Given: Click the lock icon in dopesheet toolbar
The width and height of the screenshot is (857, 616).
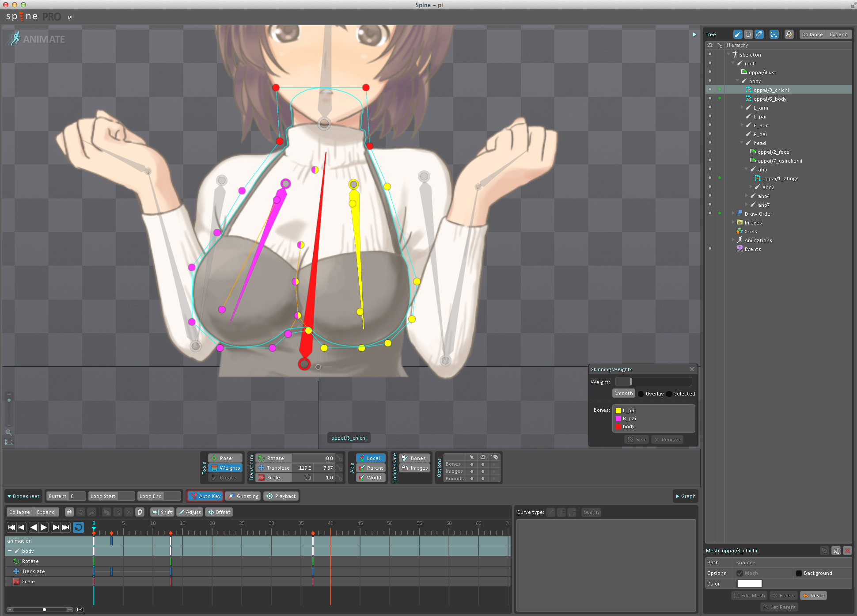Looking at the screenshot, I should click(69, 512).
